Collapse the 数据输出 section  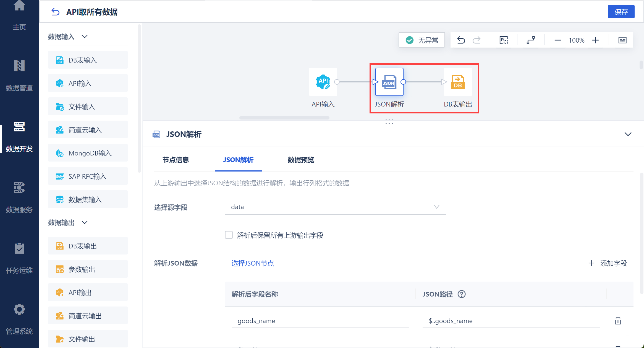point(85,222)
